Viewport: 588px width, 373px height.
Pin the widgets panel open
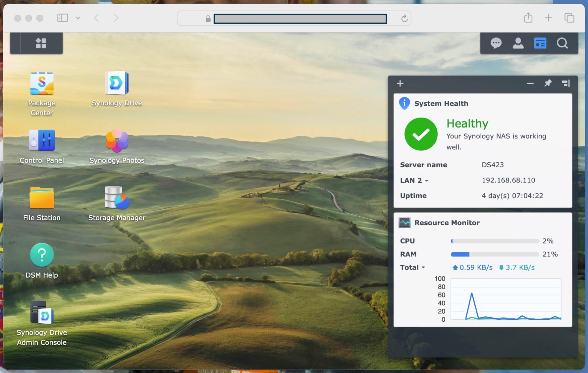[548, 83]
